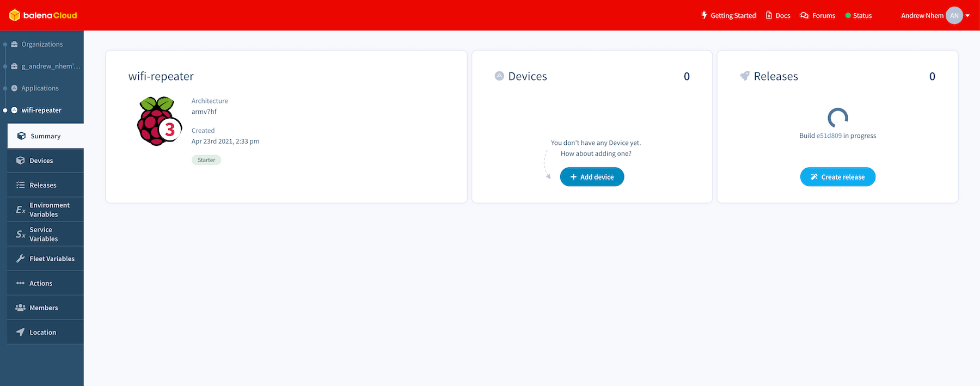This screenshot has height=386, width=980.
Task: Open the user avatar AN
Action: (x=954, y=15)
